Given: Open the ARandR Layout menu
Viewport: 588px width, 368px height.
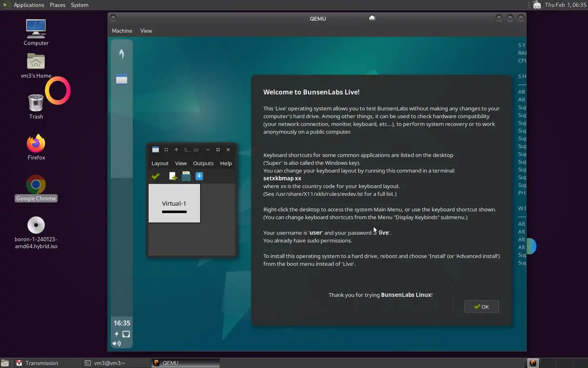Looking at the screenshot, I should [x=160, y=163].
